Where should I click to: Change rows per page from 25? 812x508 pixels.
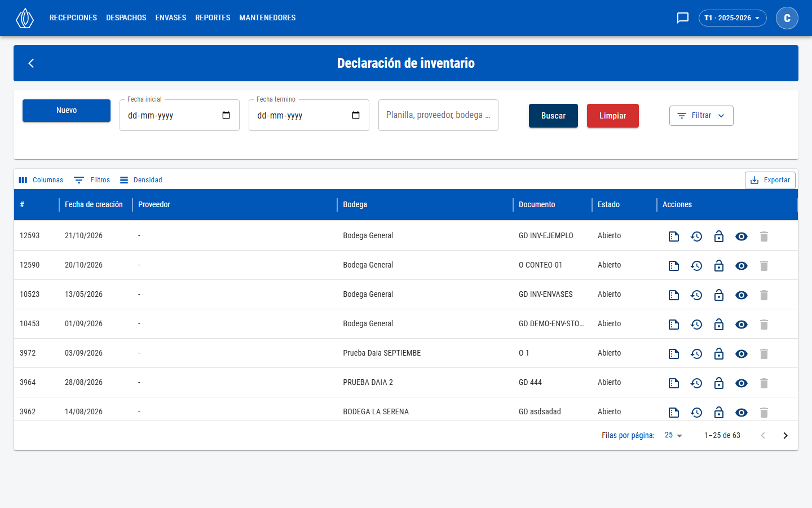coord(673,435)
